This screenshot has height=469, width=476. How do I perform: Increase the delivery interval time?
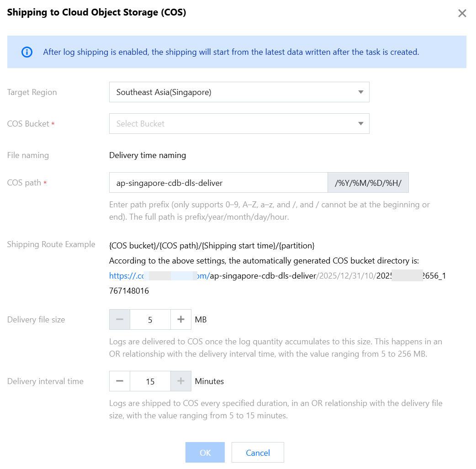(x=181, y=381)
